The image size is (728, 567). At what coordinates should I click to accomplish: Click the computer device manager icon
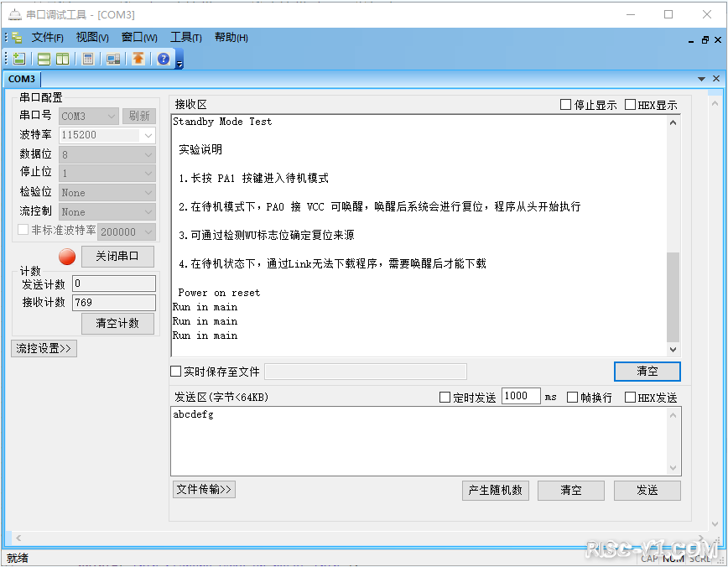tap(113, 59)
